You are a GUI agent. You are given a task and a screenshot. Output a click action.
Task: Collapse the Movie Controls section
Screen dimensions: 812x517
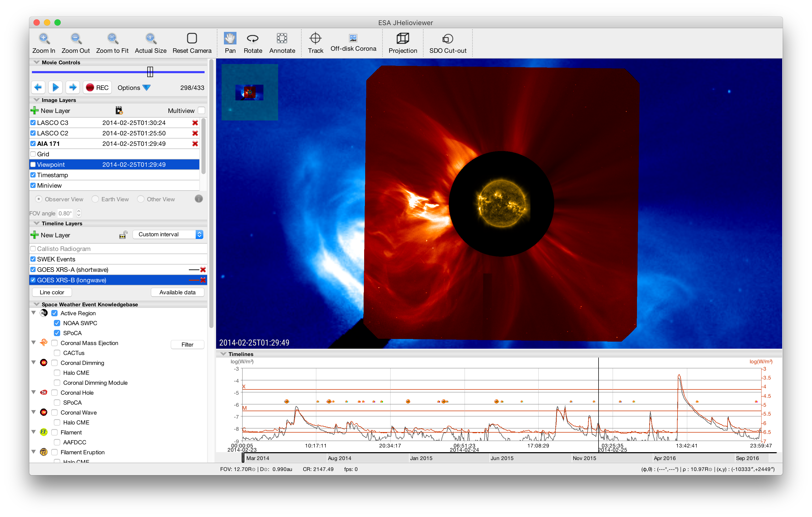coord(36,62)
